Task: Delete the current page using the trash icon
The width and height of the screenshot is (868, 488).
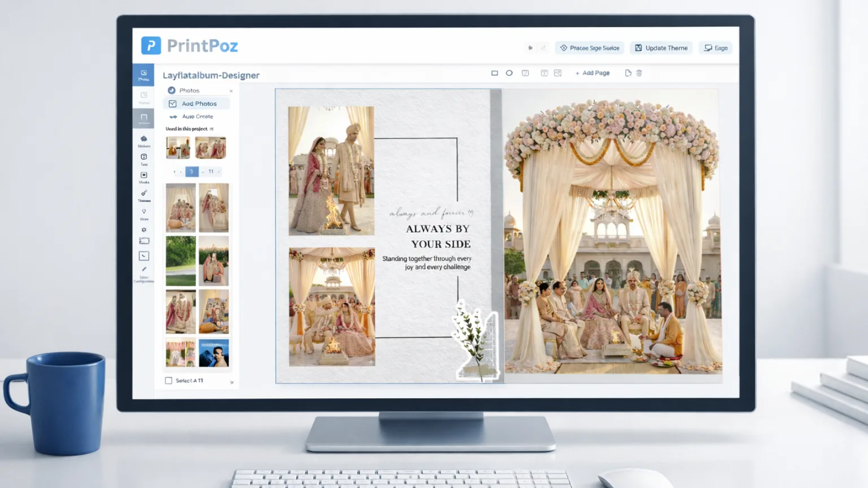Action: point(639,73)
